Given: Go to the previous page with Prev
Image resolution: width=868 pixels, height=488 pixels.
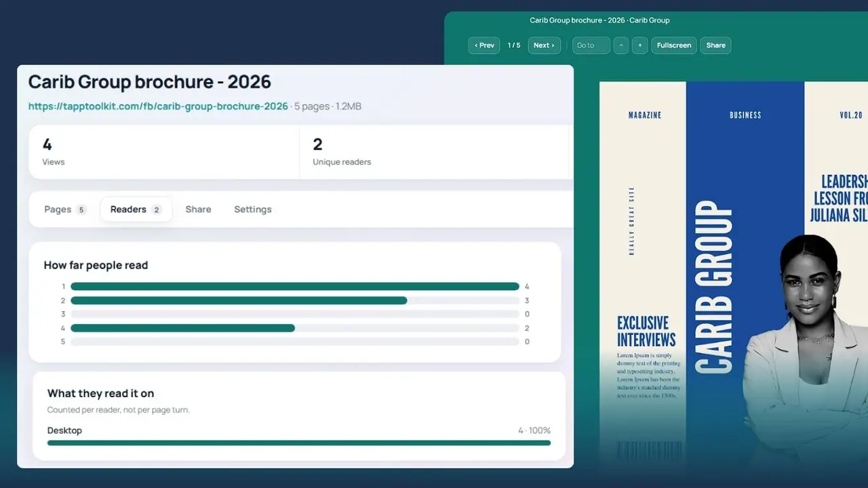Looking at the screenshot, I should (x=484, y=45).
